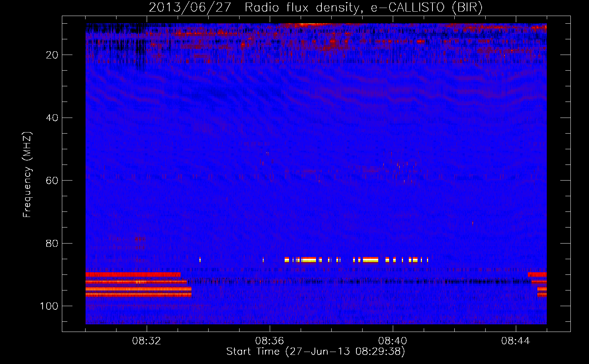
Task: Click the frequency tick label '40'
Action: coord(52,118)
